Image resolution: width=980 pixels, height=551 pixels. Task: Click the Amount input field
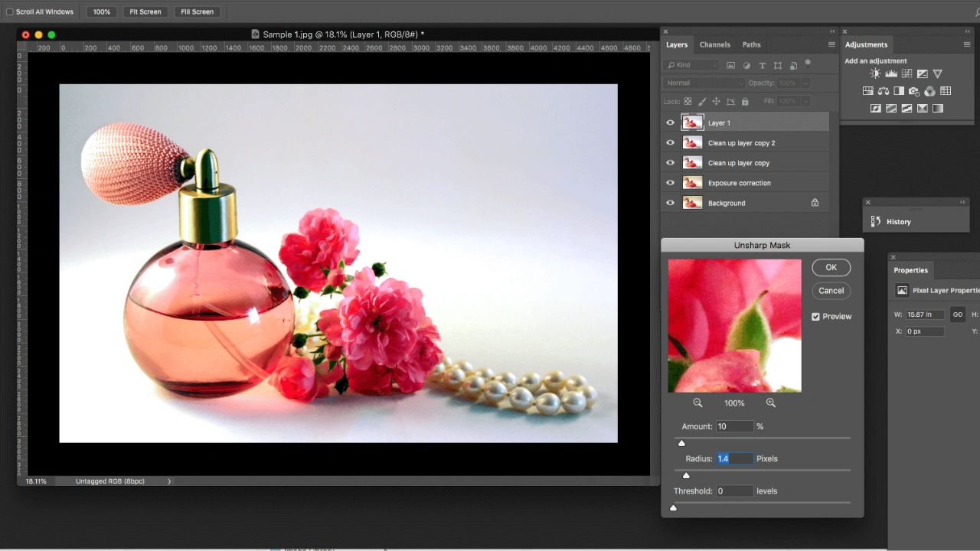click(x=733, y=426)
